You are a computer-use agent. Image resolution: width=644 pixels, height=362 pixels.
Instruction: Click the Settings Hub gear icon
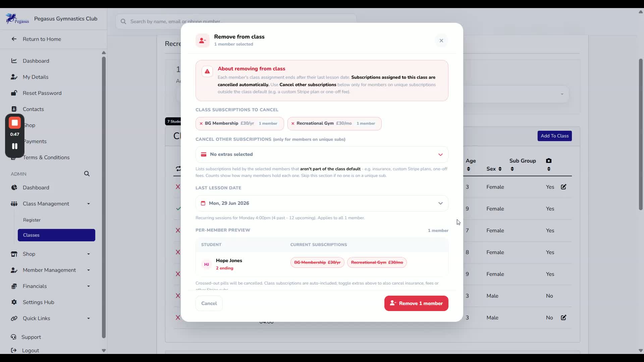(14, 302)
